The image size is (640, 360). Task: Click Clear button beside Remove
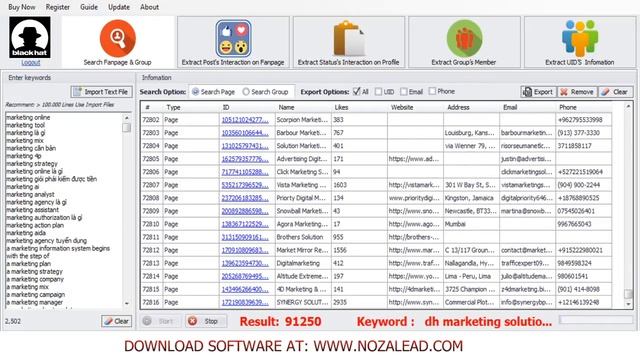tap(616, 92)
